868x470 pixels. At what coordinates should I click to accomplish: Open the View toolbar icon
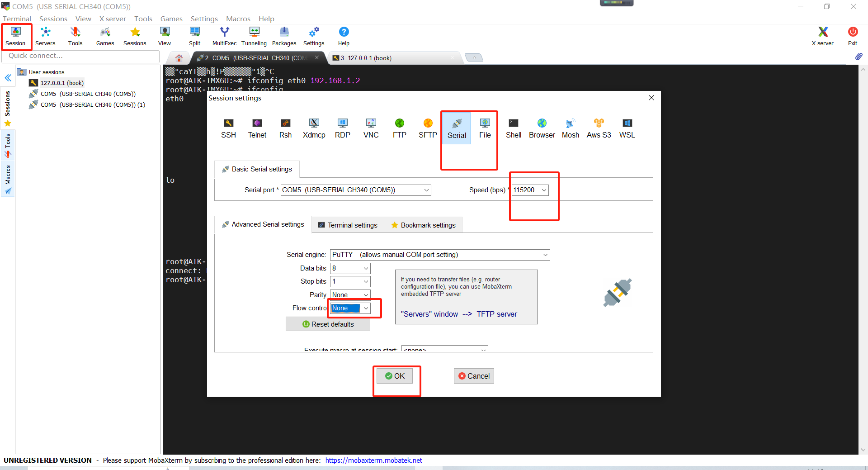point(165,36)
